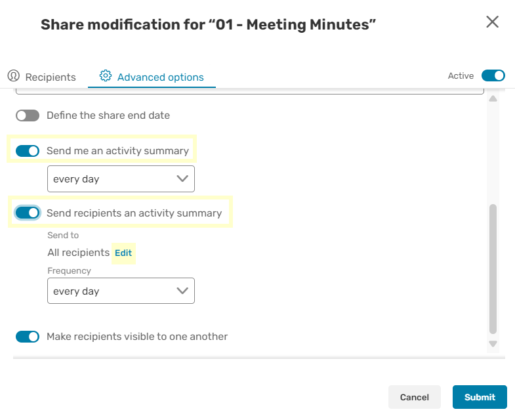The image size is (515, 420).
Task: Toggle Make recipients visible to one another
Action: point(28,337)
